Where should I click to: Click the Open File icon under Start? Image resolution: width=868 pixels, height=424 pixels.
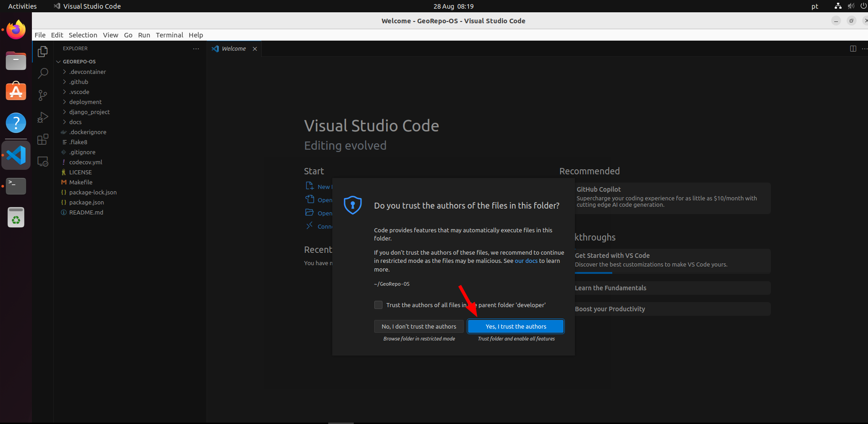click(x=310, y=199)
